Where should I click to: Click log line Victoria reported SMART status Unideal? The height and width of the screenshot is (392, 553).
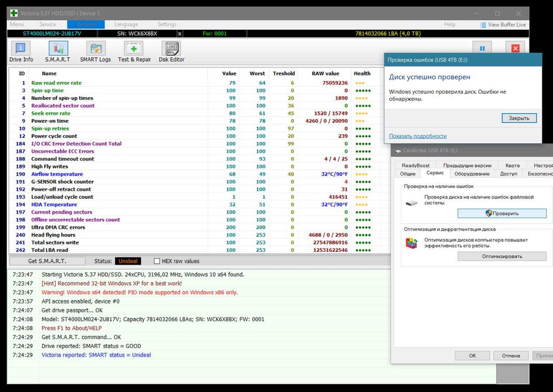96,355
